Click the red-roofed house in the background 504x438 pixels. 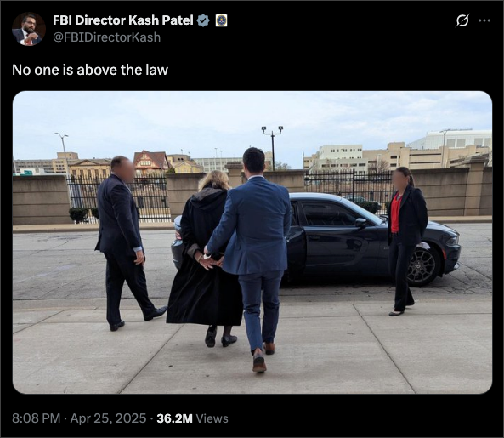point(151,161)
